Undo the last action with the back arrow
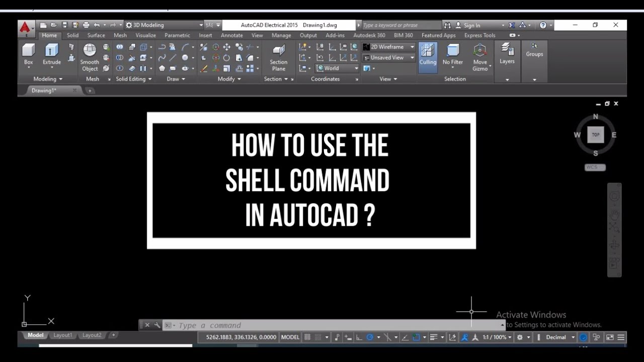Viewport: 644px width, 362px height. (x=97, y=25)
